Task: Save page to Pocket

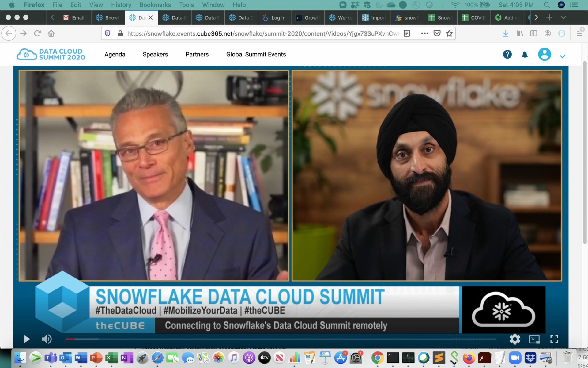Action: 437,33
